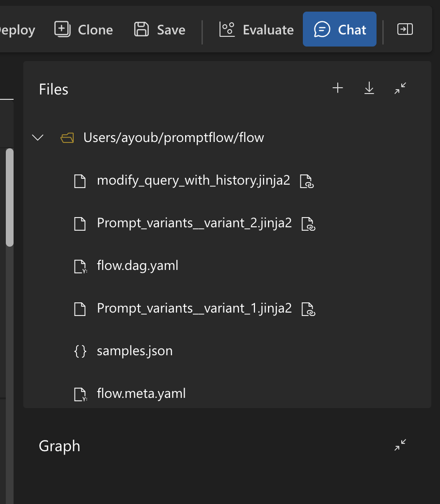The image size is (440, 504).
Task: Collapse the Graph panel using its shrink icon
Action: 399,444
